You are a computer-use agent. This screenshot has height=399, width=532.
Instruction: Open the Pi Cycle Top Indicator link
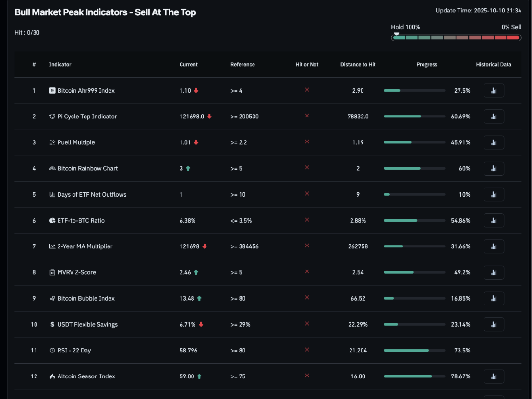(87, 117)
